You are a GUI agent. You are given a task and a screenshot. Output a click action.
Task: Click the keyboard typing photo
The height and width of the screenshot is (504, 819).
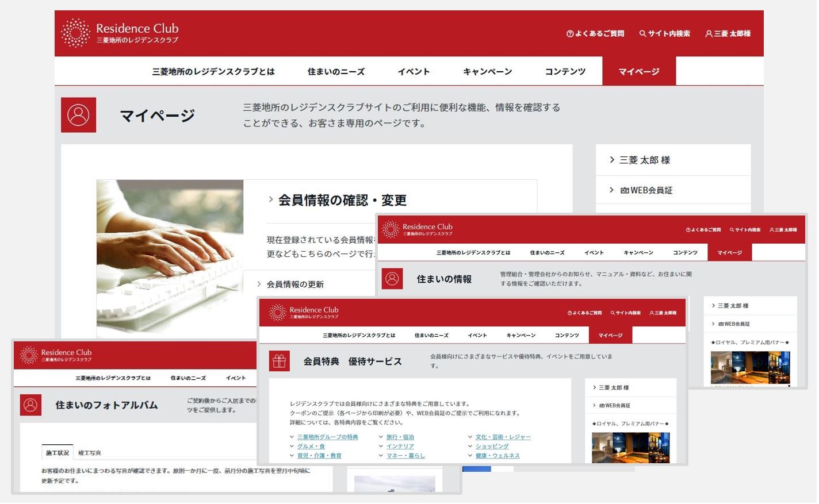pyautogui.click(x=170, y=259)
